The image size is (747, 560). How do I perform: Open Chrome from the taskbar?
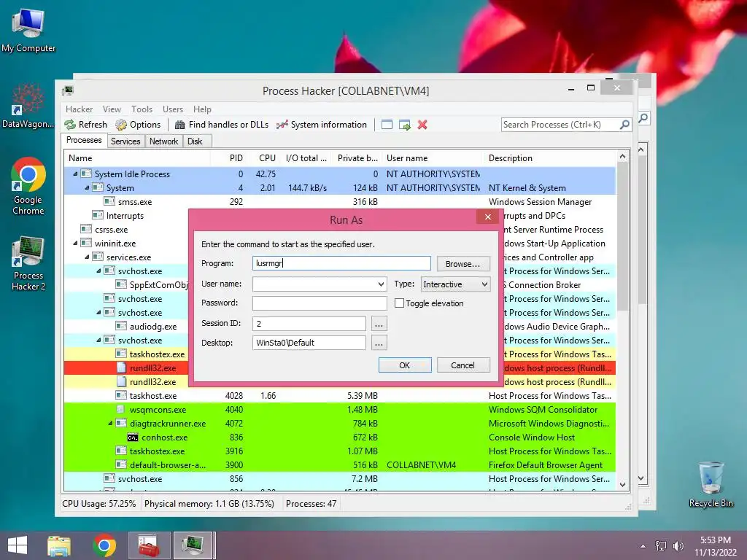click(104, 545)
